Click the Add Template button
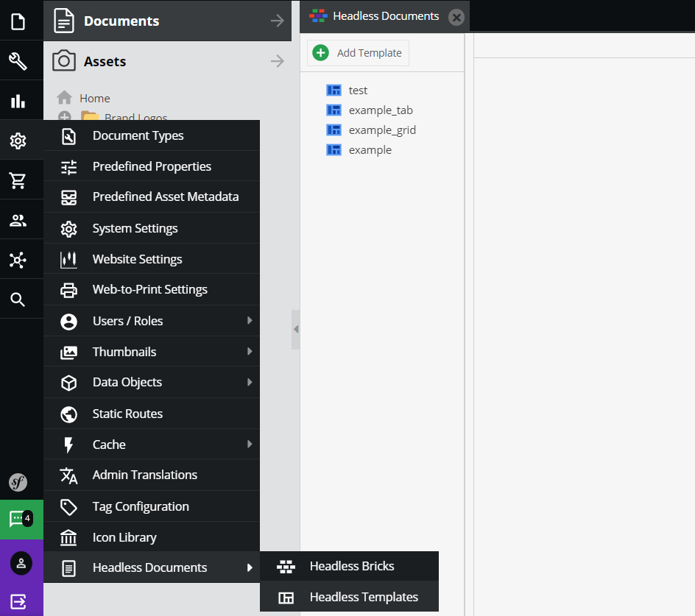The image size is (695, 616). [x=358, y=53]
